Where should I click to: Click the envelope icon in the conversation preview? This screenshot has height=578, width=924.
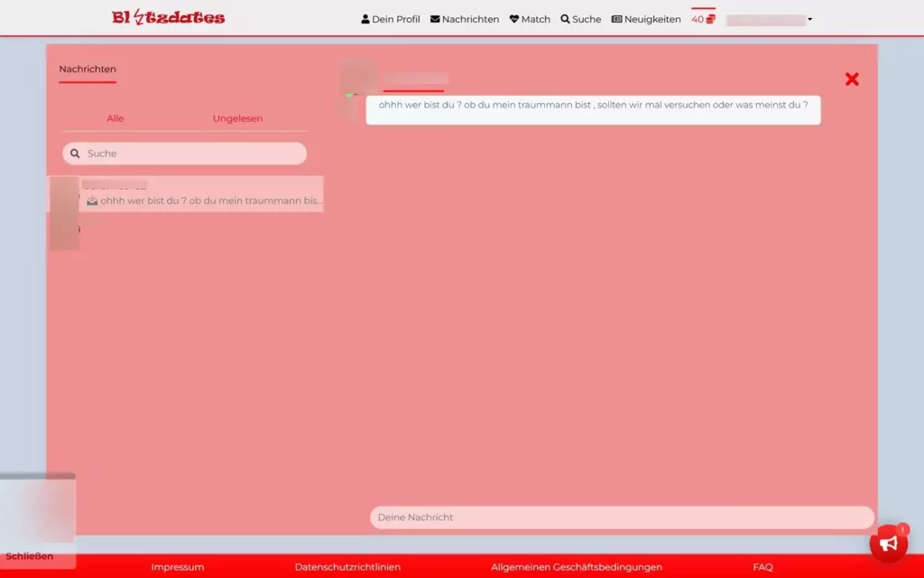pyautogui.click(x=91, y=200)
